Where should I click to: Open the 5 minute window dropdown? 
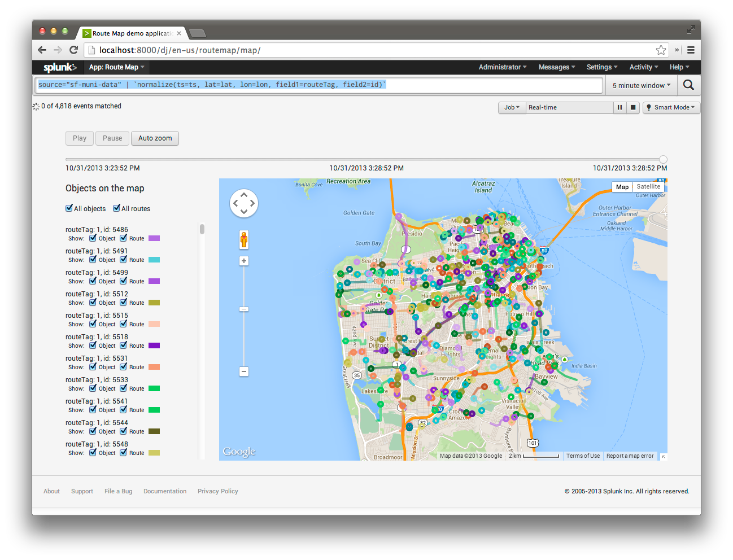(642, 86)
